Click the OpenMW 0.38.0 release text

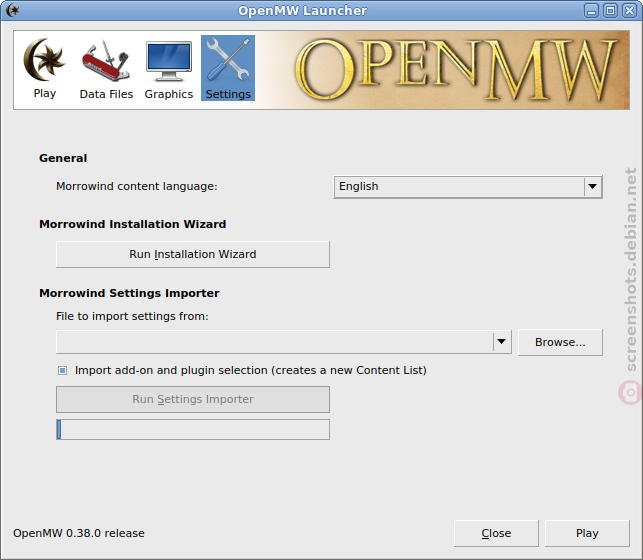[x=79, y=533]
